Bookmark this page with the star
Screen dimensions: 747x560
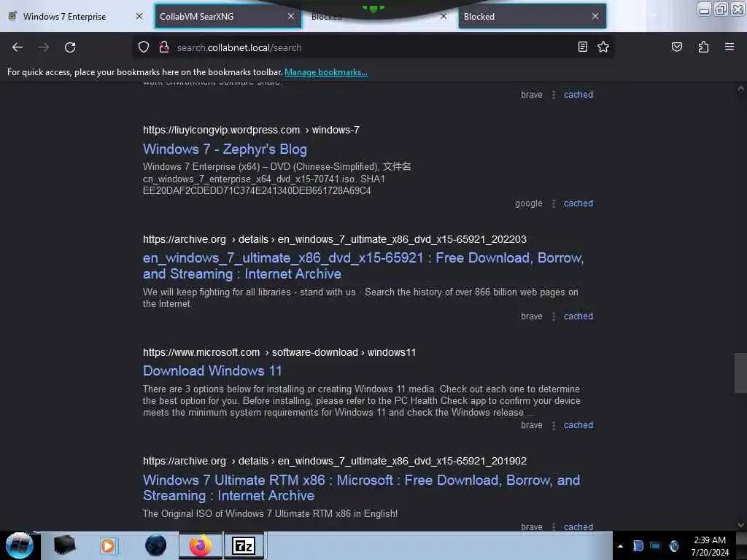point(603,47)
